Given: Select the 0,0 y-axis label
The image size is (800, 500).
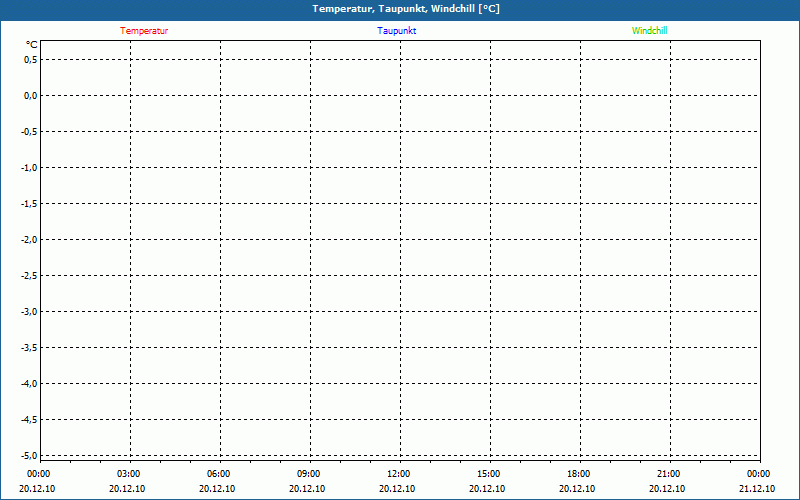Looking at the screenshot, I should [31, 95].
